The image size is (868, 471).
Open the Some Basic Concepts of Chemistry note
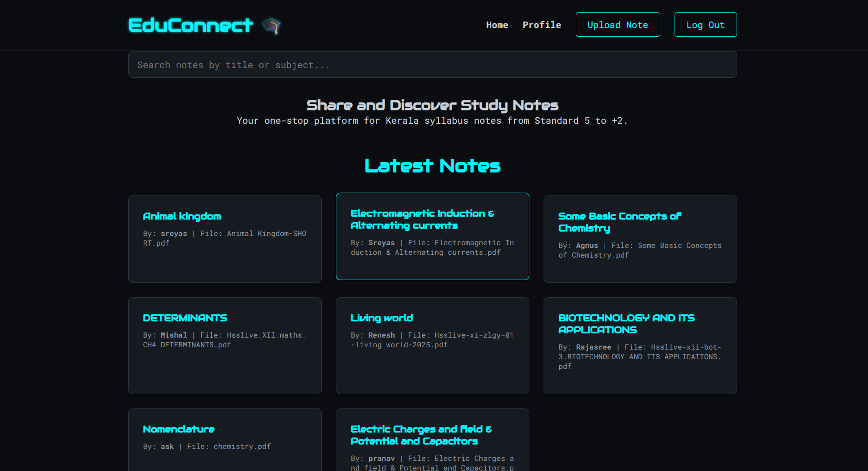640,239
